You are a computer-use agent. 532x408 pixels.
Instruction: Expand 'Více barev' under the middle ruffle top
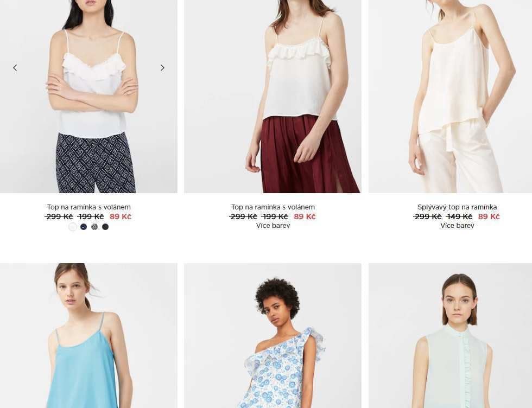(273, 226)
